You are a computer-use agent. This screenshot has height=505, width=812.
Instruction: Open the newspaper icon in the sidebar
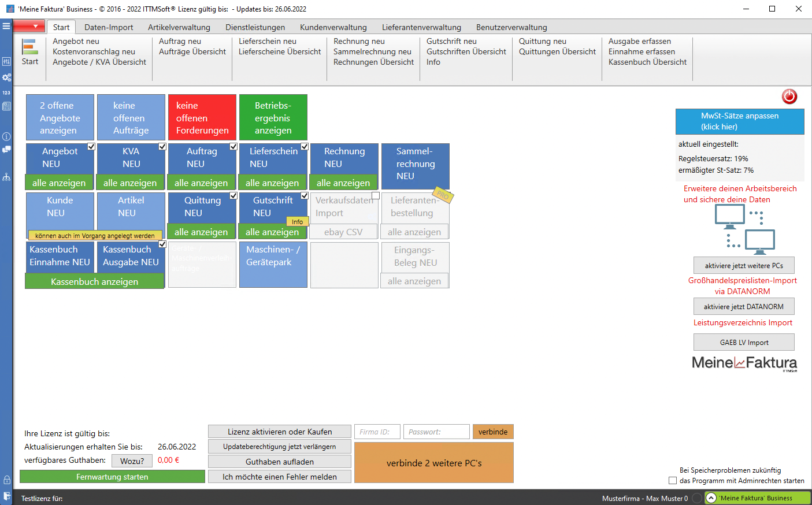click(x=6, y=106)
